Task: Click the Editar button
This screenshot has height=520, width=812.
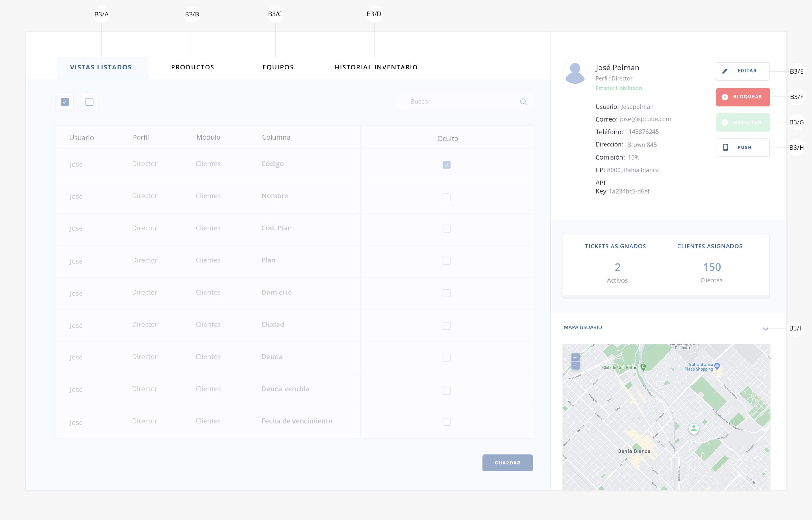Action: [x=743, y=71]
